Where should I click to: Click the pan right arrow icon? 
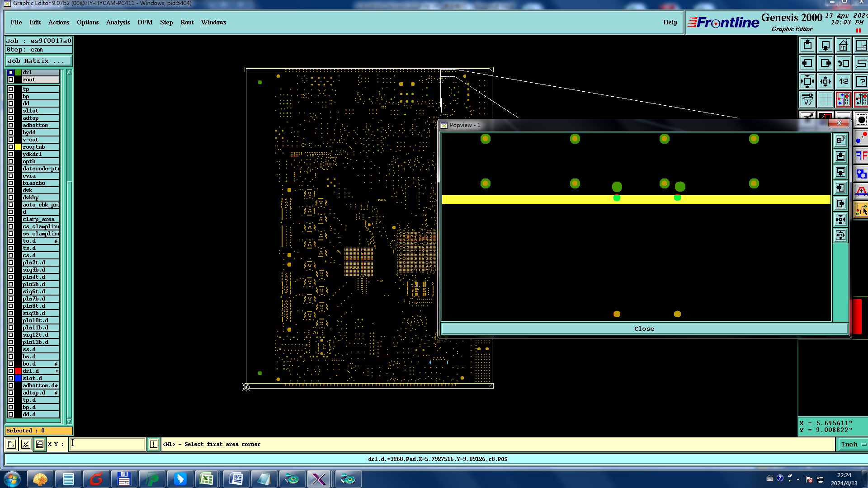click(x=826, y=64)
